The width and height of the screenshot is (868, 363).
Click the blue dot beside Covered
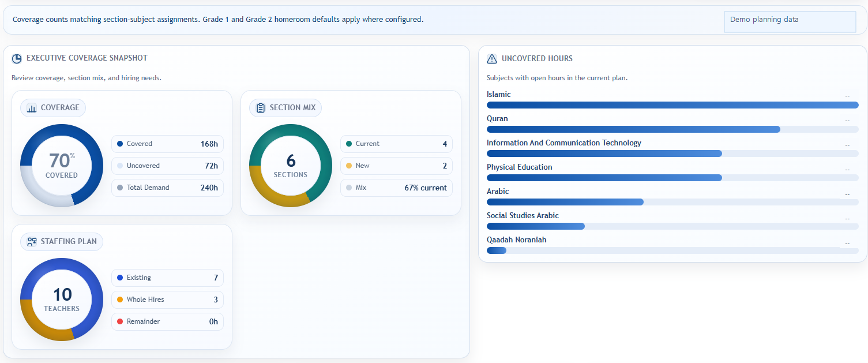point(120,144)
